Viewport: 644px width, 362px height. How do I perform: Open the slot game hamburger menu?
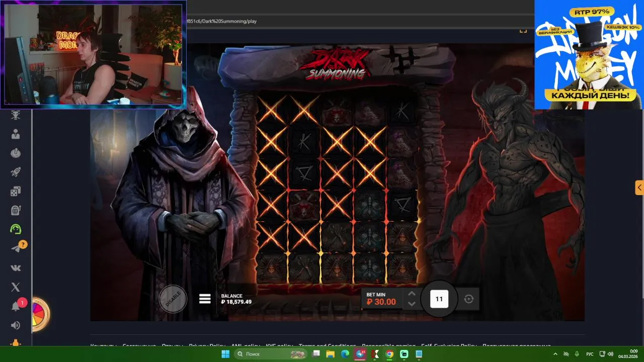[x=205, y=299]
